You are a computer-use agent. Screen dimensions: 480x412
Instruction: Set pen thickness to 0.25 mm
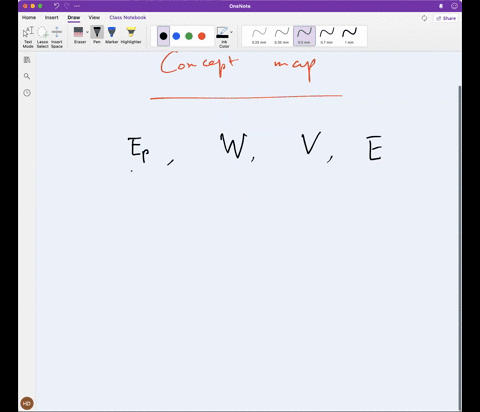coord(259,36)
